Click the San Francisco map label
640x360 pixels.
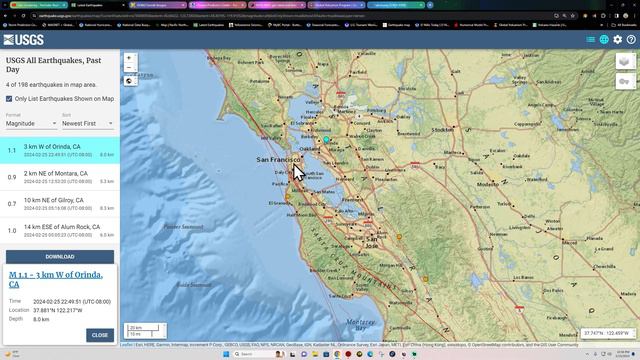pos(278,160)
